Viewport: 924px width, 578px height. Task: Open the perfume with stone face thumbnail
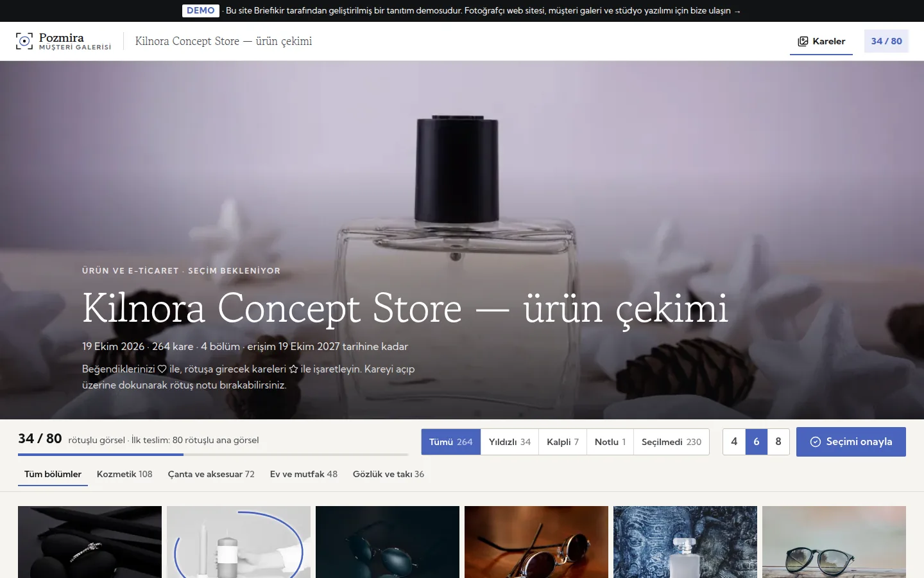click(x=685, y=542)
